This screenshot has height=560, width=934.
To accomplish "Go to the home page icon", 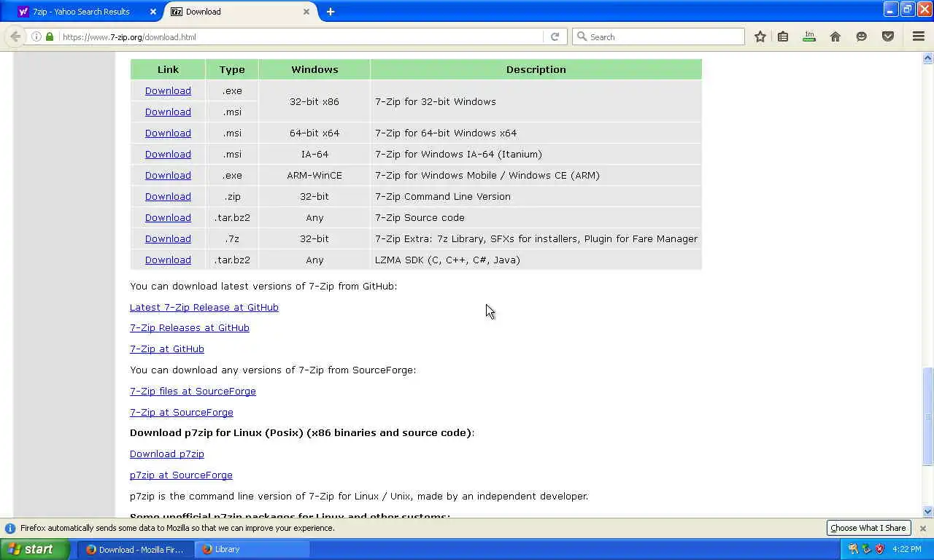I will 835,36.
